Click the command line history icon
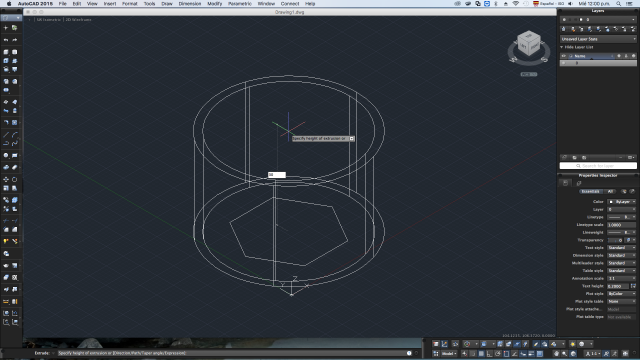The width and height of the screenshot is (640, 360). point(409,353)
